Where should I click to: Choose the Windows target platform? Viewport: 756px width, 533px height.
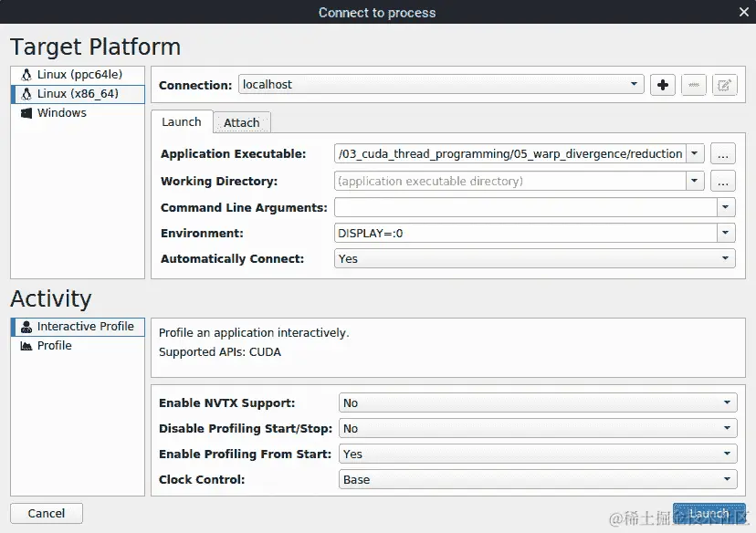point(61,113)
